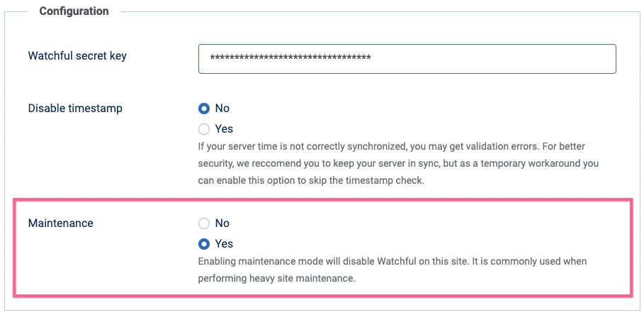Click the "No" text beside Disable timestamp
This screenshot has height=315, width=644.
(x=222, y=109)
